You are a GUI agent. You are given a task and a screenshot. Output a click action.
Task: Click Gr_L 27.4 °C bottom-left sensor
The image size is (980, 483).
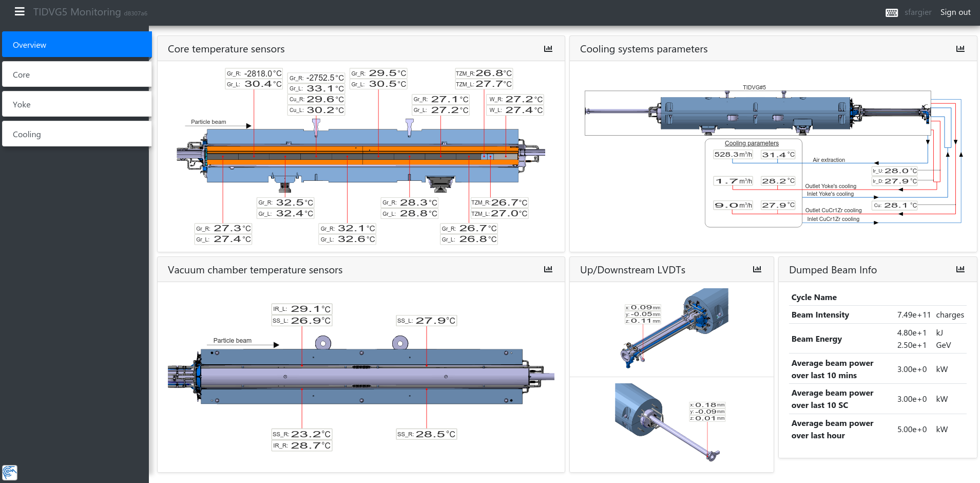(x=223, y=239)
